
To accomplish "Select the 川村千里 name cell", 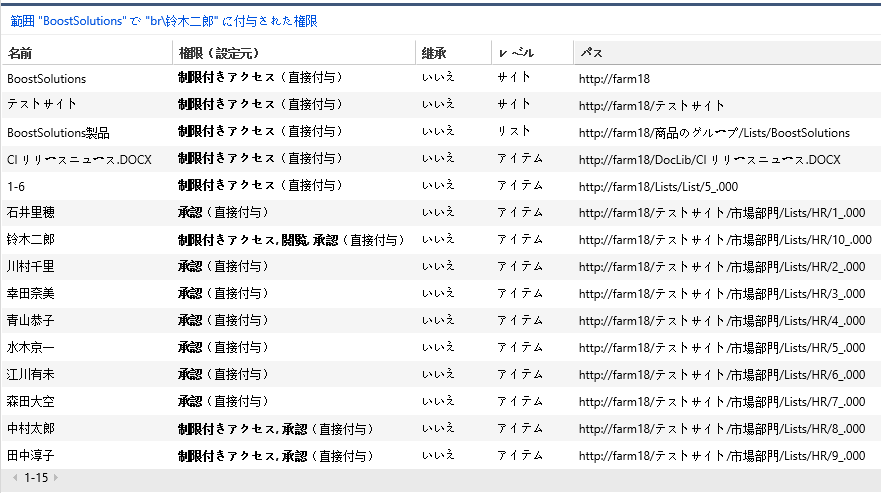I will click(31, 266).
